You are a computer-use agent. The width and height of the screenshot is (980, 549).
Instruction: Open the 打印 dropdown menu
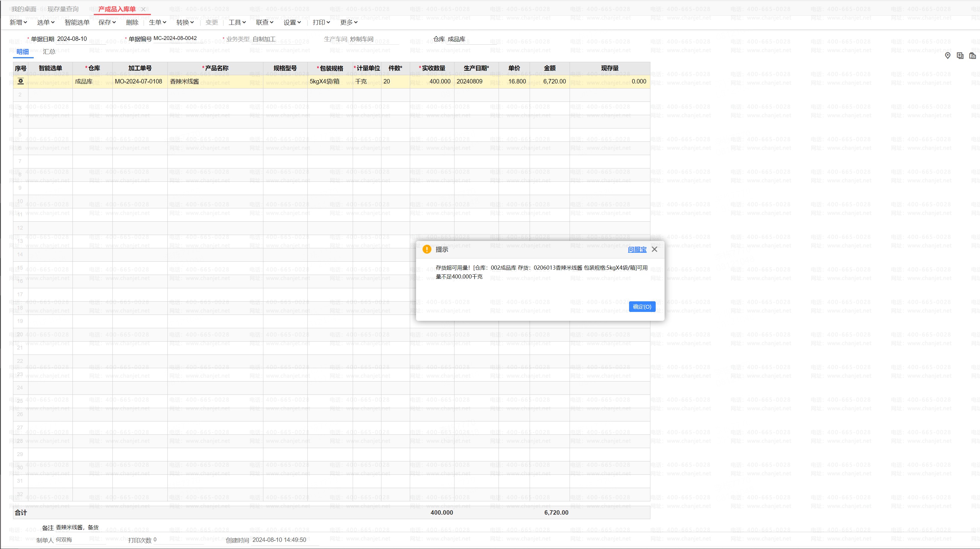point(321,22)
